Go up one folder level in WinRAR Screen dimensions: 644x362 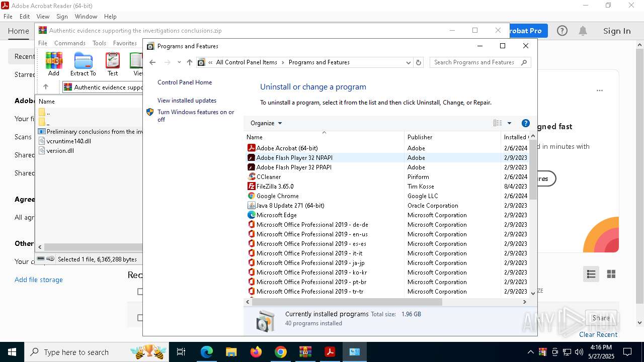[x=46, y=87]
